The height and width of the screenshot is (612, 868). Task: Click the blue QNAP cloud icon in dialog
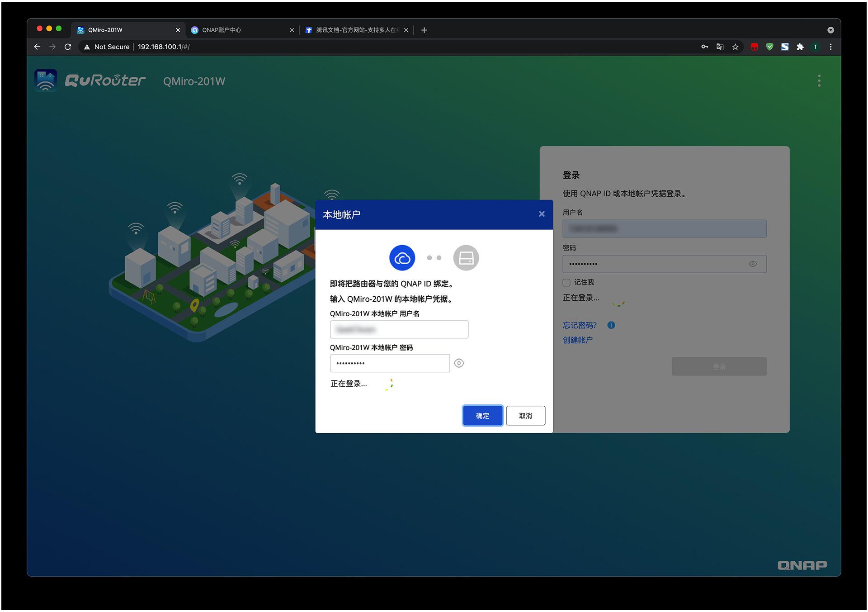[x=402, y=258]
